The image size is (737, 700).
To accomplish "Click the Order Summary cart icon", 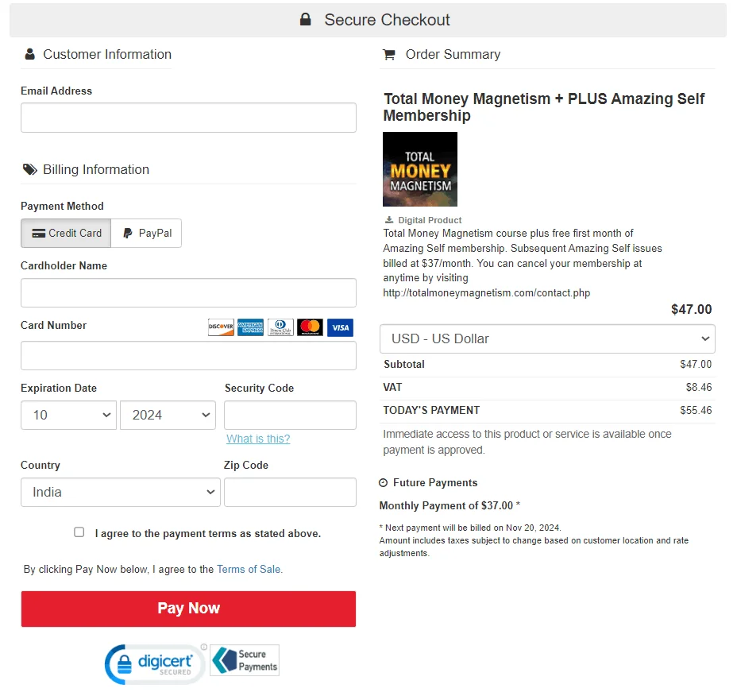I will 388,55.
